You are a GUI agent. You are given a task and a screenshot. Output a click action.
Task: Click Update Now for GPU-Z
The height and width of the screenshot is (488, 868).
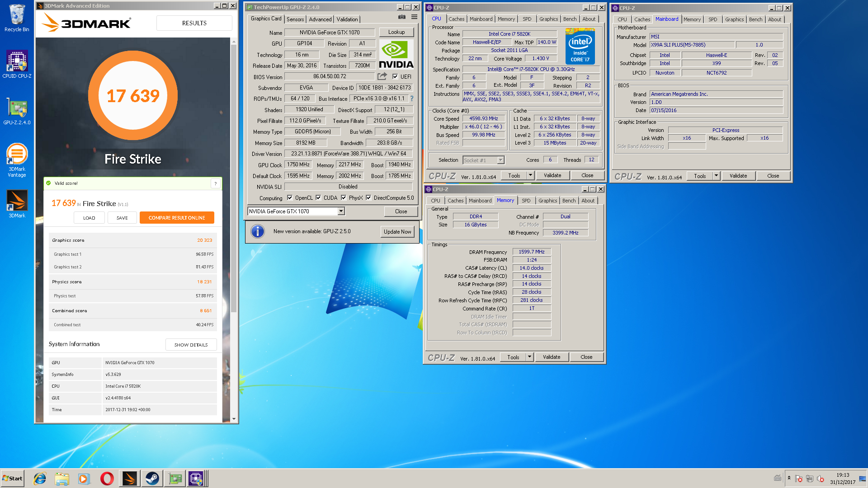pyautogui.click(x=397, y=232)
